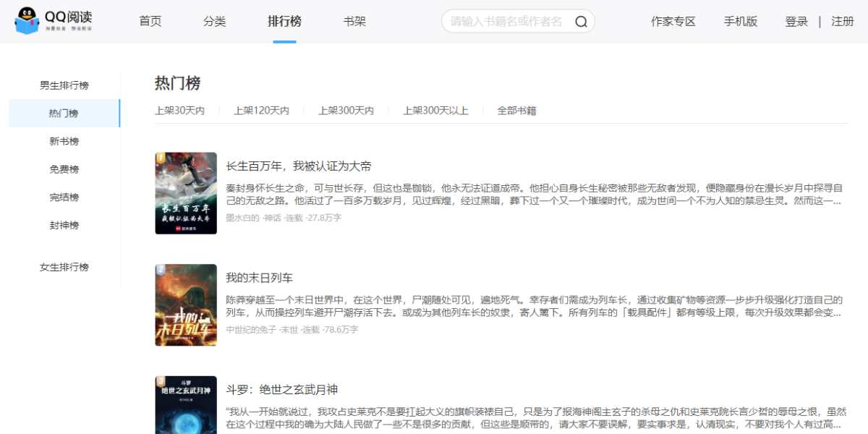Click the search magnifier icon
868x434 pixels.
click(581, 22)
